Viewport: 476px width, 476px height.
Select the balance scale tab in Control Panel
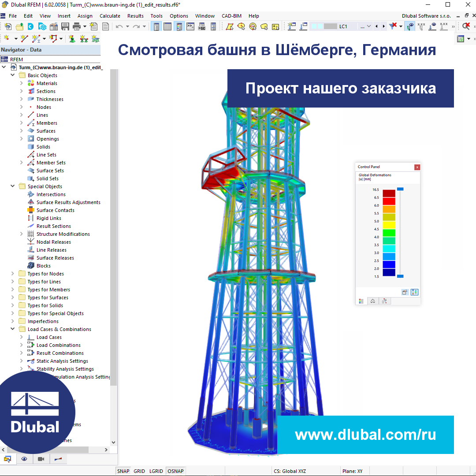[373, 301]
